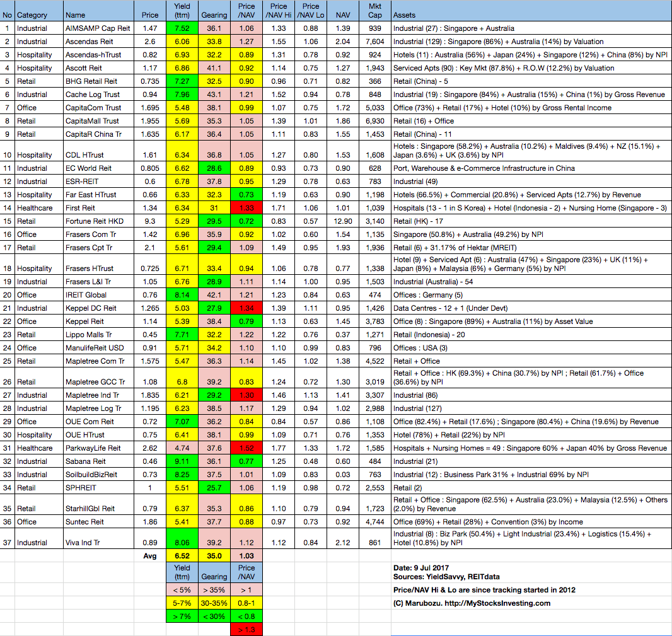Click the red '> 1.3' legend cell
This screenshot has width=672, height=636.
pos(246,630)
